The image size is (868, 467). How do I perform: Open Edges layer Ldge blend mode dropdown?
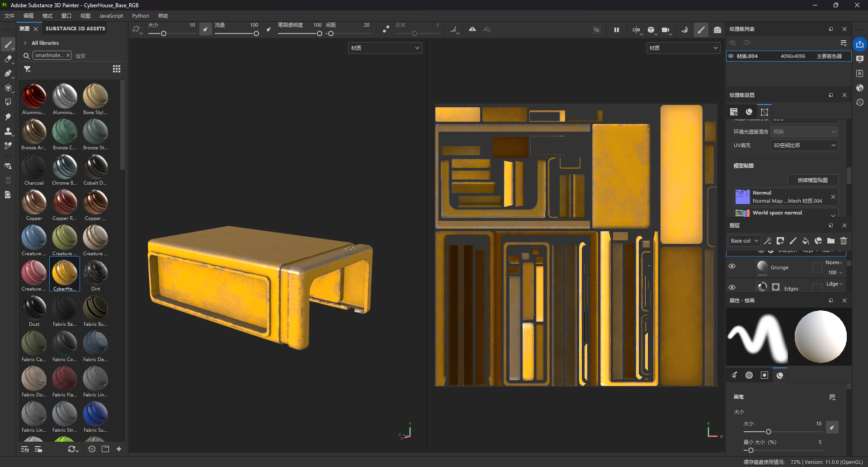(834, 284)
